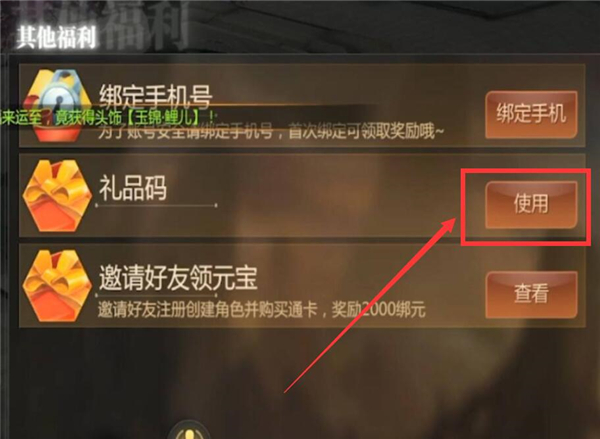Click the decorative underline beneath 礼品码
The image size is (600, 439).
point(156,206)
